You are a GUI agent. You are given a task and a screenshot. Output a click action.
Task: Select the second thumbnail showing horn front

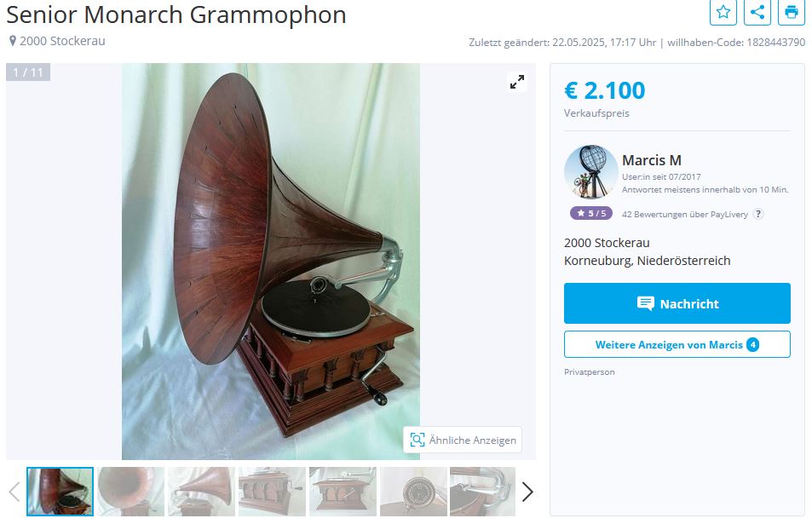(x=131, y=492)
